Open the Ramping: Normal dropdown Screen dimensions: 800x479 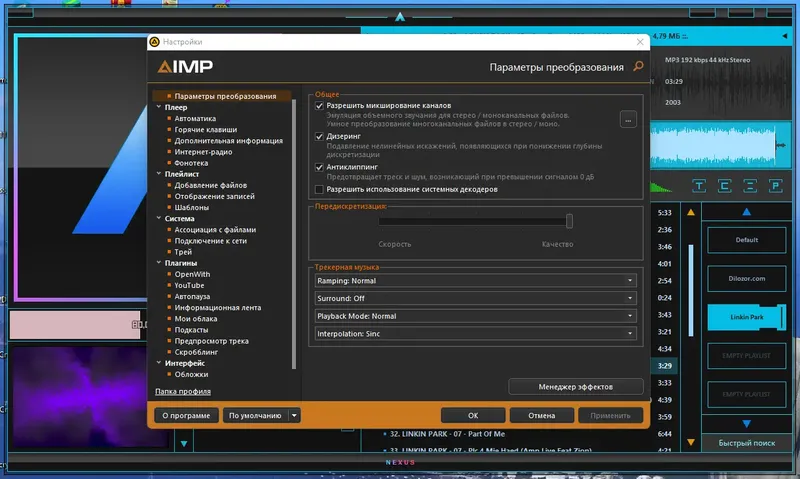point(476,281)
